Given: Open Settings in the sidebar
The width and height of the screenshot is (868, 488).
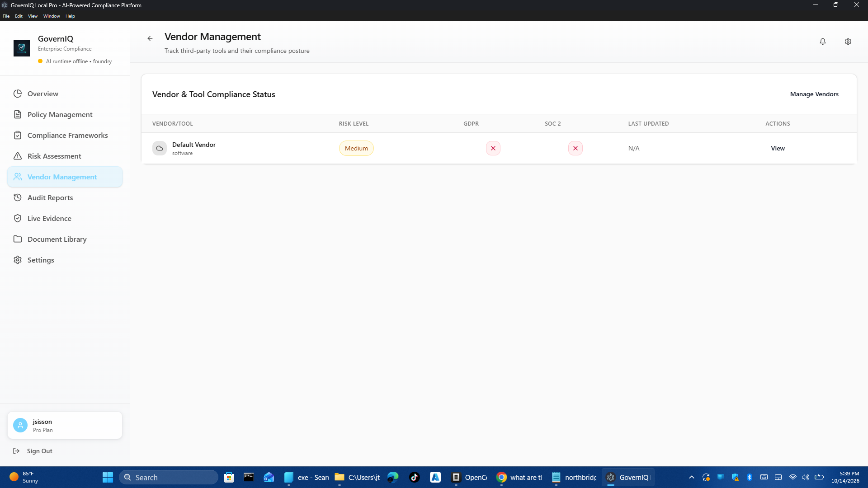Looking at the screenshot, I should [x=65, y=260].
